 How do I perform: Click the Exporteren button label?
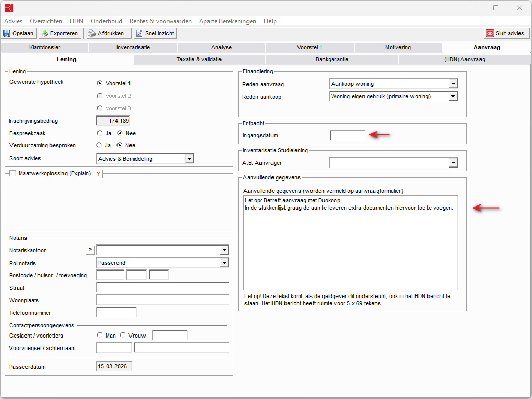click(64, 33)
